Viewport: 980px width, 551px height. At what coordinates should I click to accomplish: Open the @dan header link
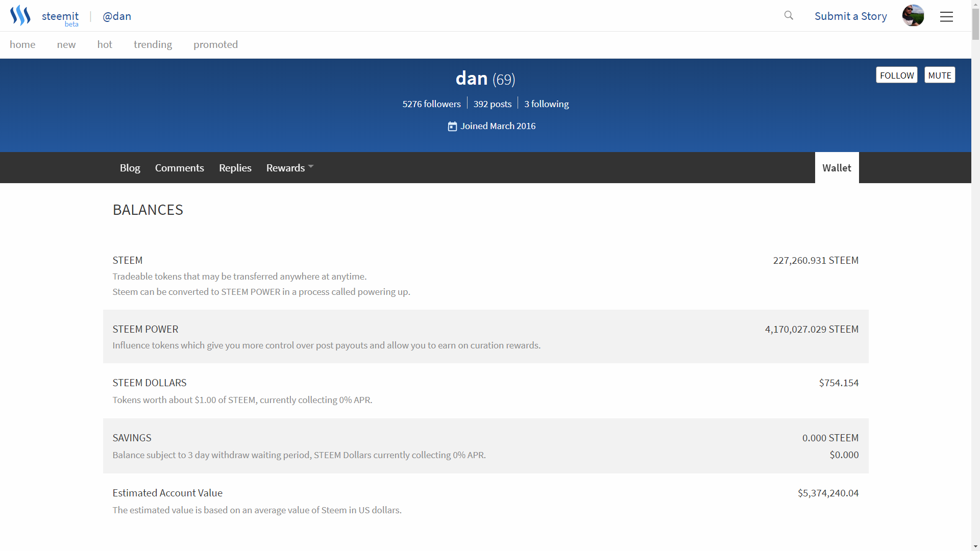(117, 16)
